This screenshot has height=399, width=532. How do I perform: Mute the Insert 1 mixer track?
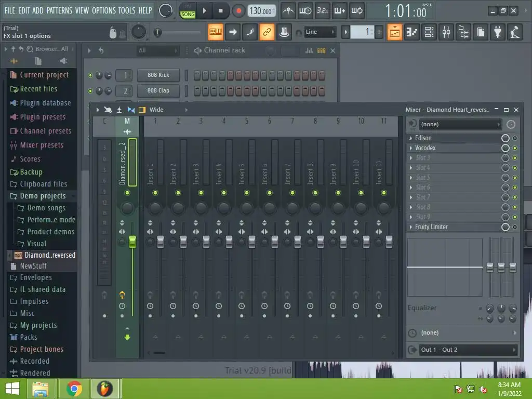click(155, 193)
